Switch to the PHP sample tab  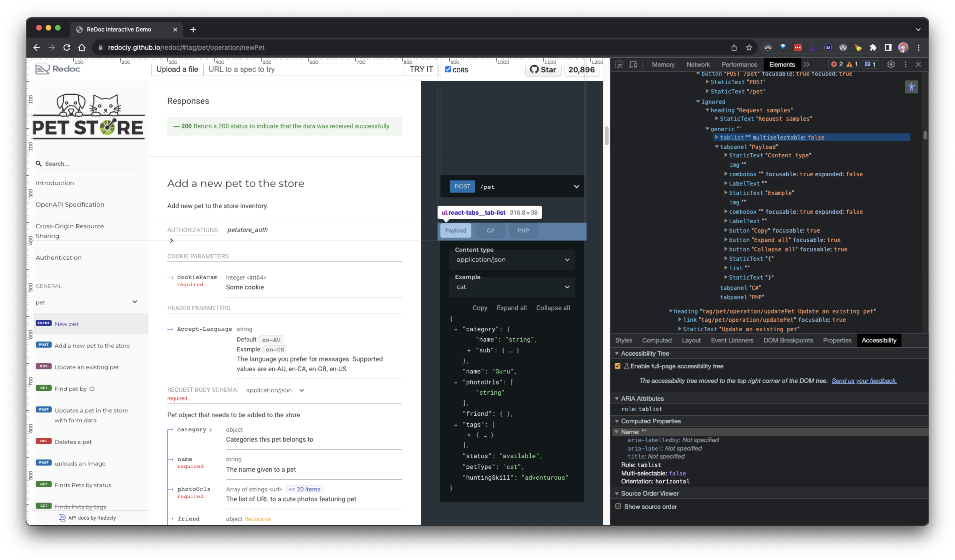click(x=523, y=230)
